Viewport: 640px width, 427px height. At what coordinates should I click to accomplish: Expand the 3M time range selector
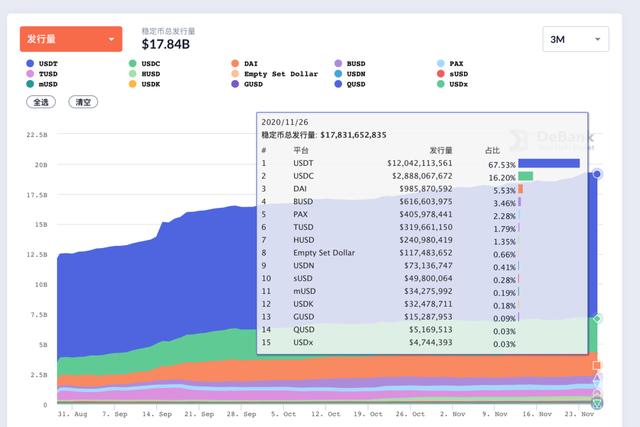coord(575,39)
